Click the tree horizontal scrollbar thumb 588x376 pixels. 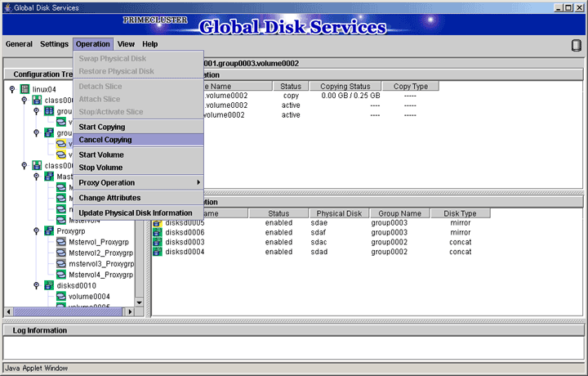click(68, 311)
